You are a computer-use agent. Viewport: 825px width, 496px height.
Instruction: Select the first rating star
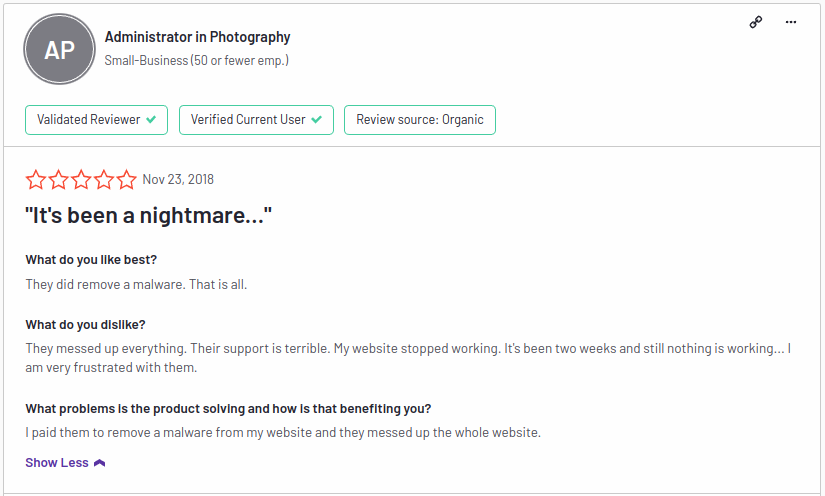click(36, 179)
